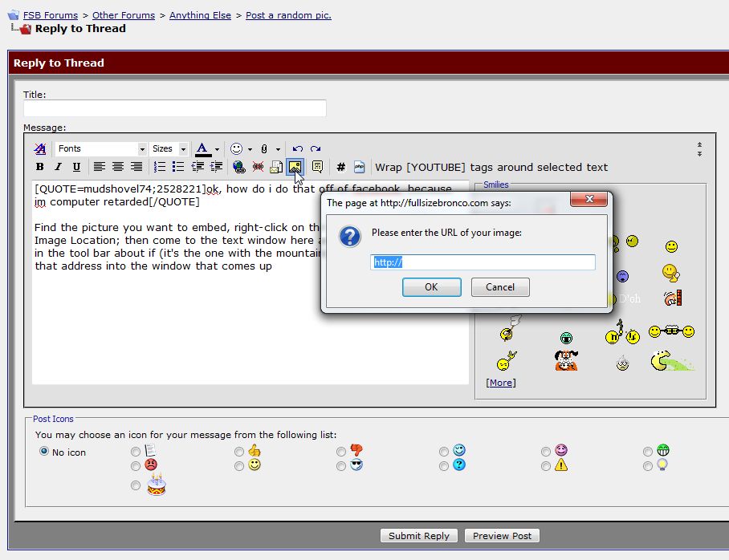Expand the smiley insert dropdown arrow
Screen dimensions: 729x560
(250, 149)
